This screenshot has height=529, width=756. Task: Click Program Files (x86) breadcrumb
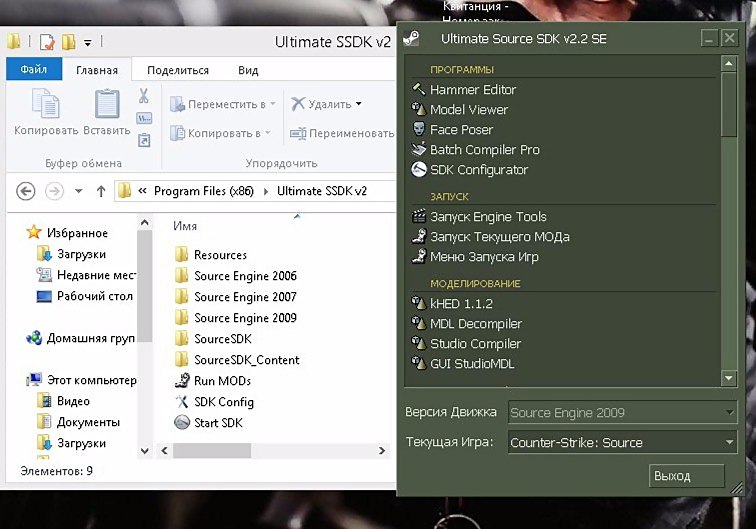pyautogui.click(x=204, y=191)
